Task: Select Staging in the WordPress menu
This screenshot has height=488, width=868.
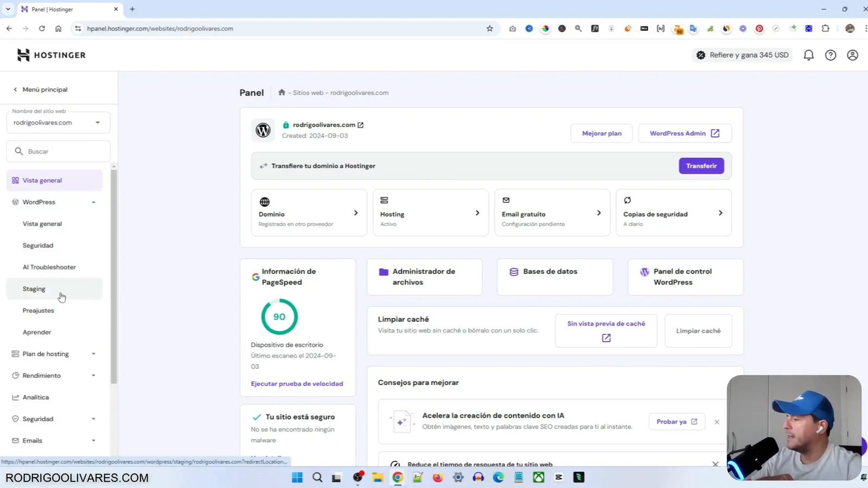Action: [x=34, y=288]
